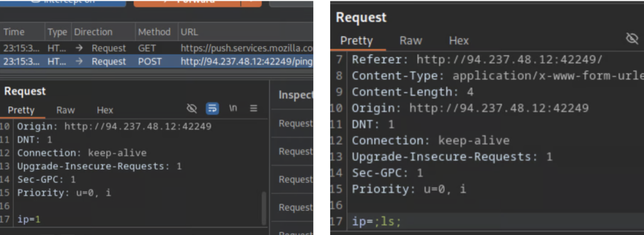Screen dimensions: 644x235
Task: Click 'Priority: u=0, i' in the ip=;ls; request
Action: (x=409, y=189)
